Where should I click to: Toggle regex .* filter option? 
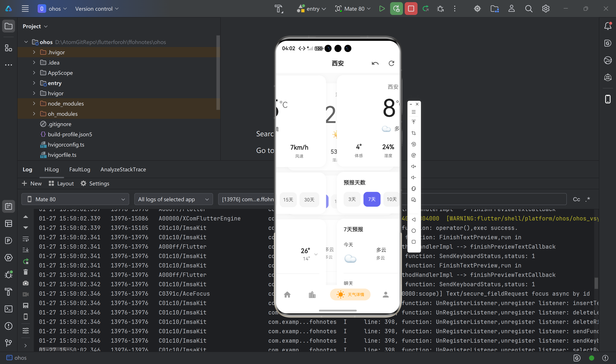point(588,199)
